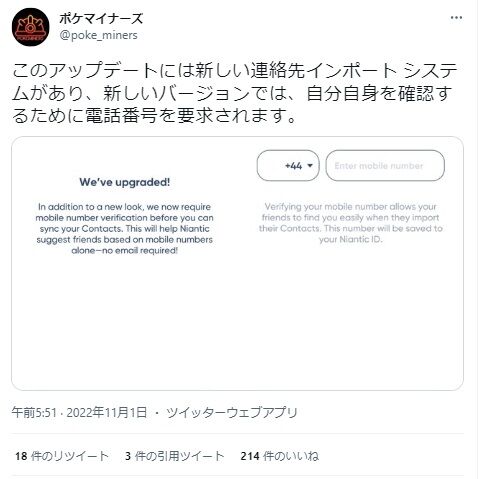Open the @poke_miners handle link
The height and width of the screenshot is (479, 481).
coord(98,35)
